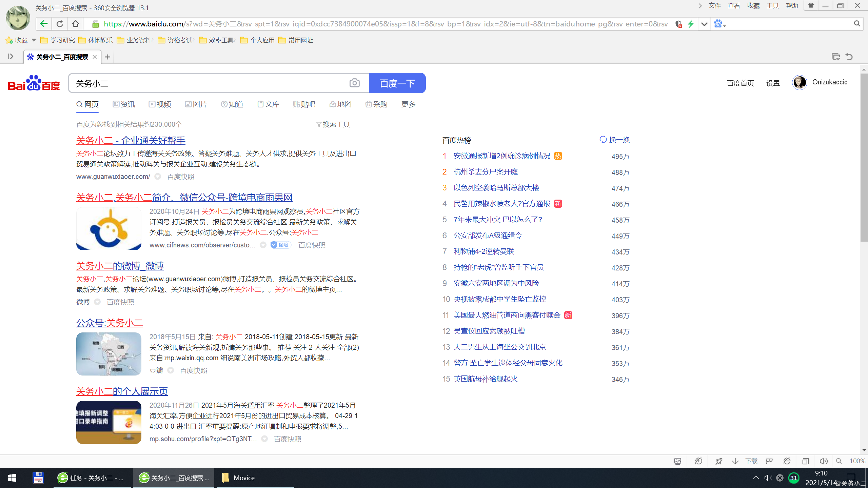Switch to the 文库 tab
868x488 pixels.
tap(268, 104)
